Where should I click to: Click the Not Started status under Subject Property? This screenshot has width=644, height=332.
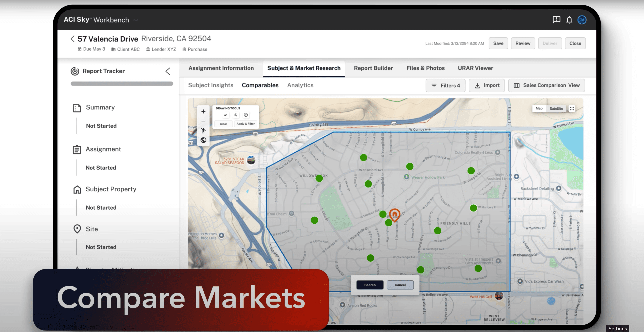pyautogui.click(x=101, y=208)
